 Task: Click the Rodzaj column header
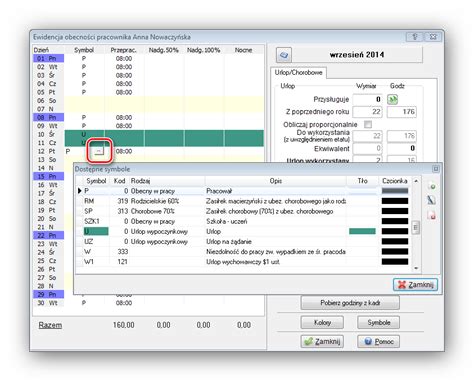pyautogui.click(x=167, y=181)
